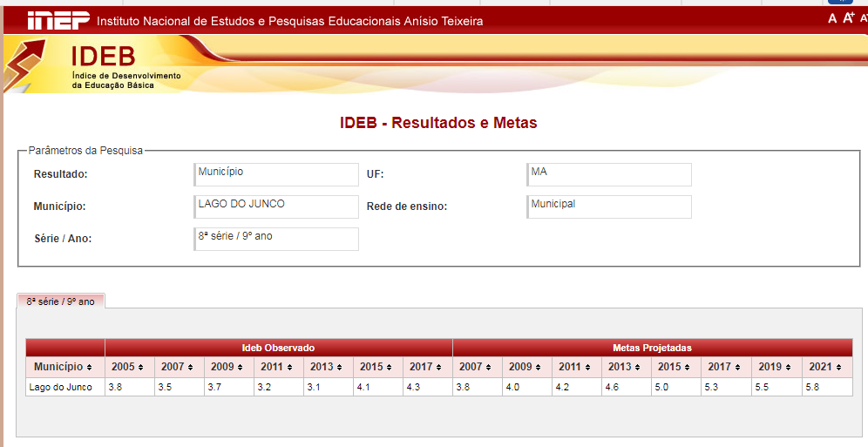Screen dimensions: 868x447
Task: Click the Município field LAGO DO JUNCO
Action: pyautogui.click(x=276, y=207)
